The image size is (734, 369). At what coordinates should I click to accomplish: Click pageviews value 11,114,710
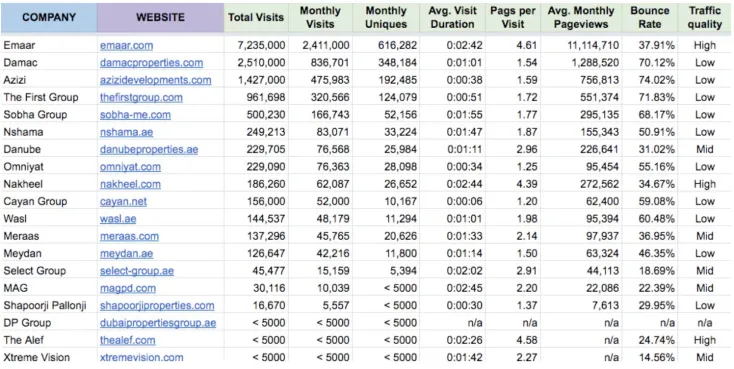[581, 45]
